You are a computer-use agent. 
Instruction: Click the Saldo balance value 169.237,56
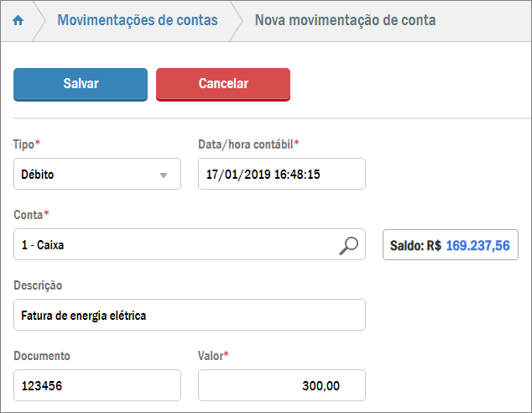[477, 246]
